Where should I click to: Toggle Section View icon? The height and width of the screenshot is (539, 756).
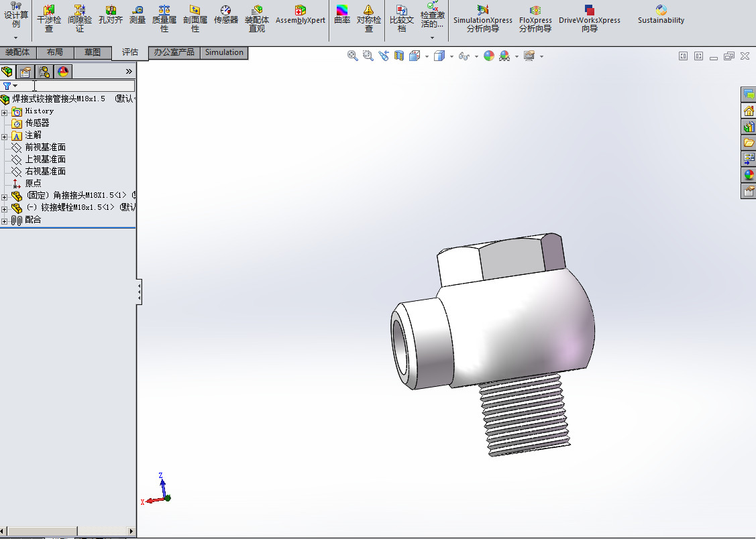398,56
